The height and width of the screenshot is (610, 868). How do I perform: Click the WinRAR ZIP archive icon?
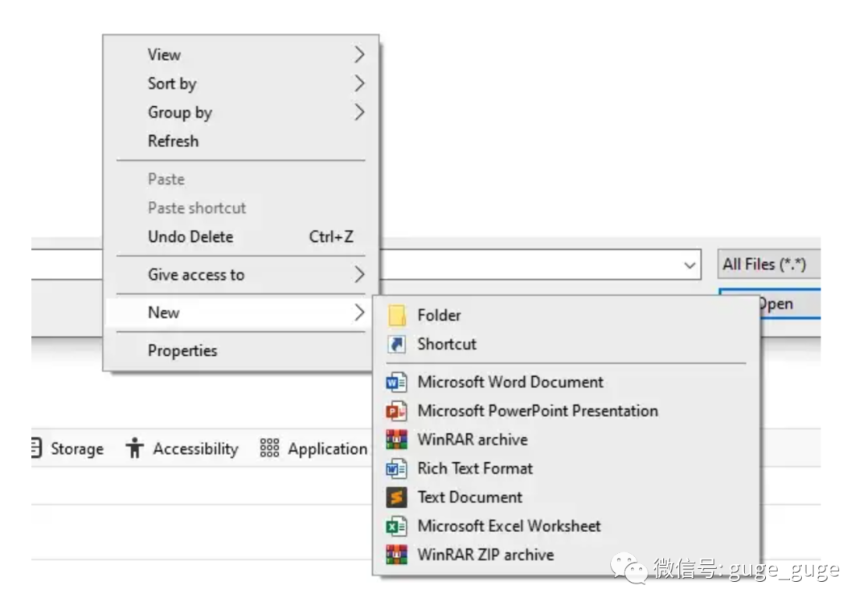coord(396,555)
